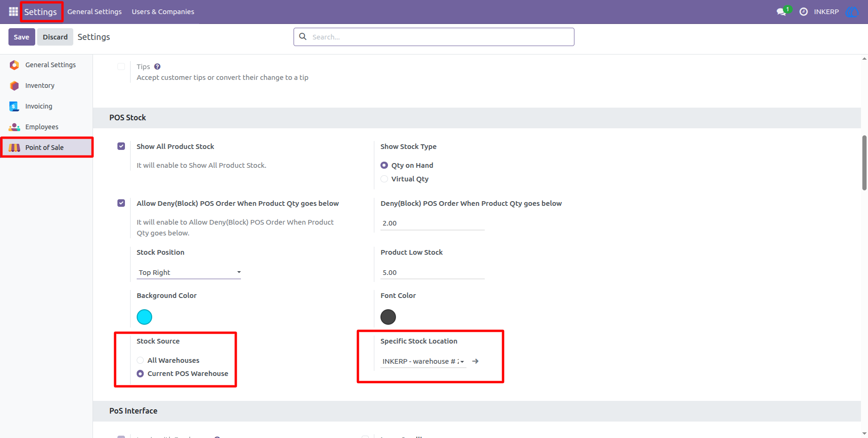Image resolution: width=868 pixels, height=438 pixels.
Task: Open the activities clock icon
Action: coord(804,12)
